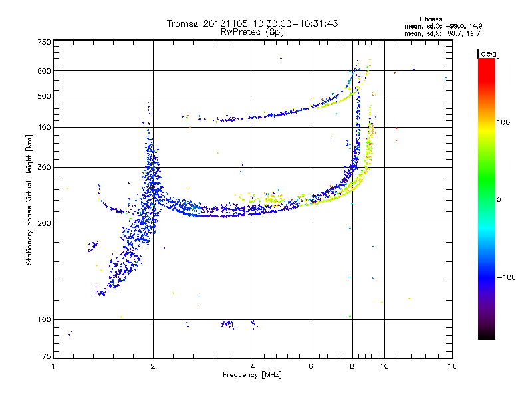
Task: Click the x-axis label 'Frequency [MHz]'
Action: (x=252, y=375)
